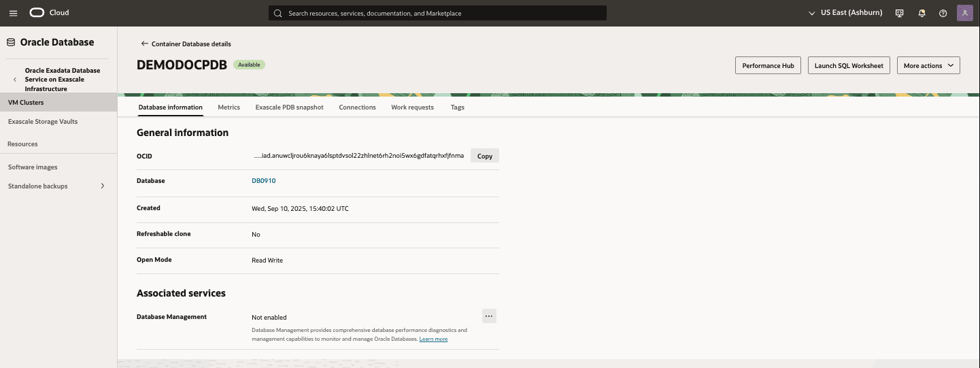Click the General information heading
The height and width of the screenshot is (368, 980).
(182, 133)
